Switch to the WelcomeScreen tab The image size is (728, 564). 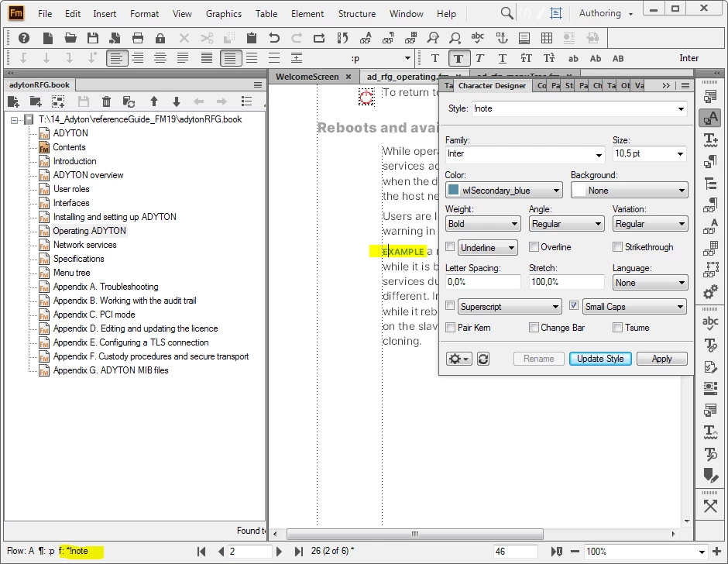click(x=307, y=77)
